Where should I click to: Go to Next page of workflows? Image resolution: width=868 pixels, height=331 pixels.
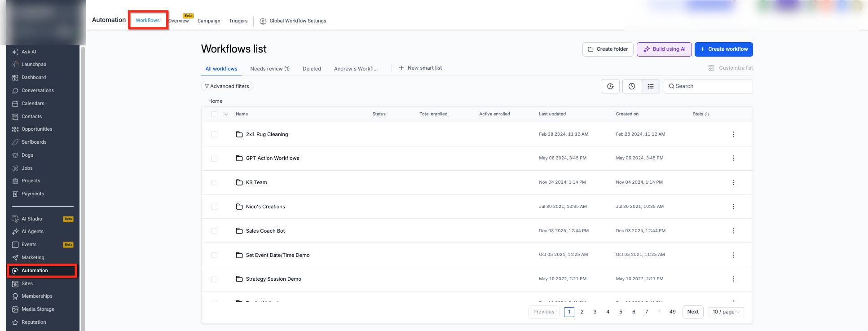(693, 312)
